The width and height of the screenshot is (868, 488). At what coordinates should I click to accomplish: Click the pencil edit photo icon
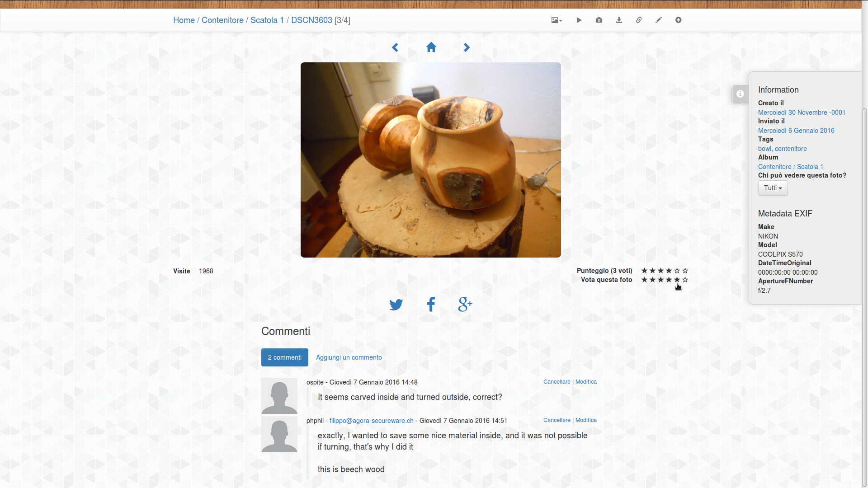659,20
